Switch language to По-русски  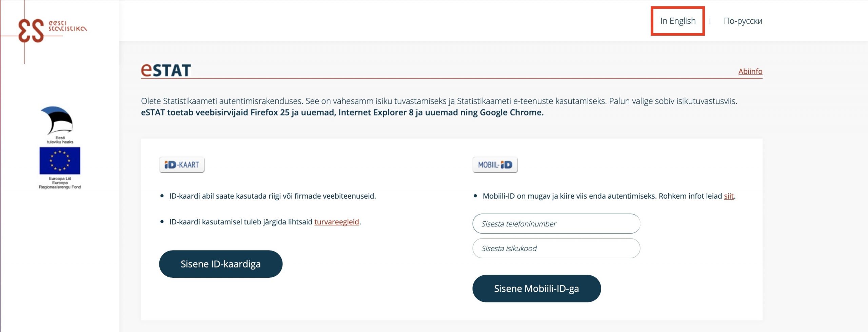pos(743,21)
